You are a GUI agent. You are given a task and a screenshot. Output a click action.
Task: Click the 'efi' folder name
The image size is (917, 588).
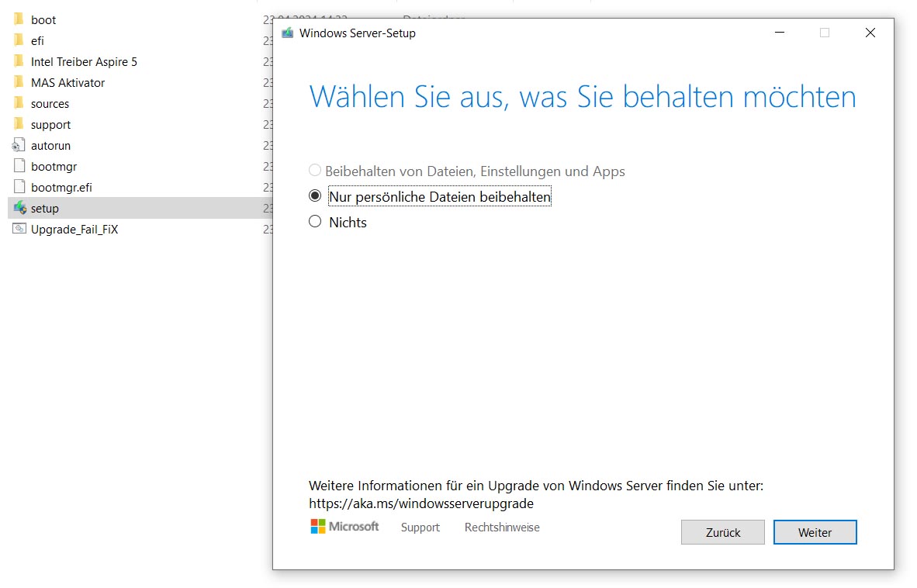[37, 41]
